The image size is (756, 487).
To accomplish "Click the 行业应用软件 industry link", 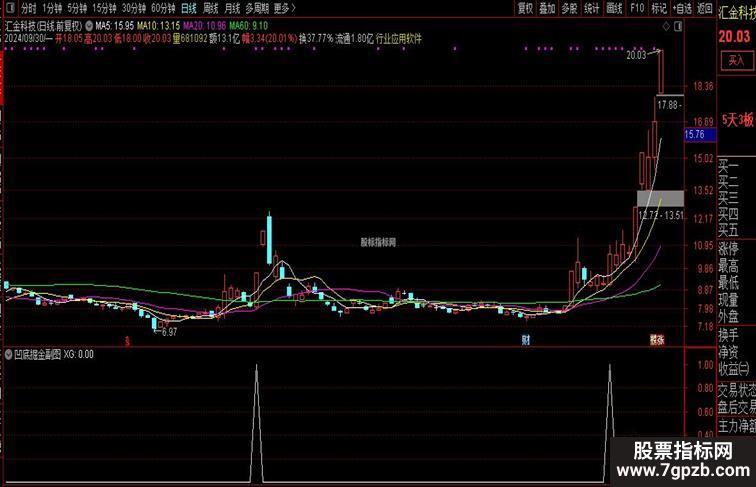I will tap(399, 39).
